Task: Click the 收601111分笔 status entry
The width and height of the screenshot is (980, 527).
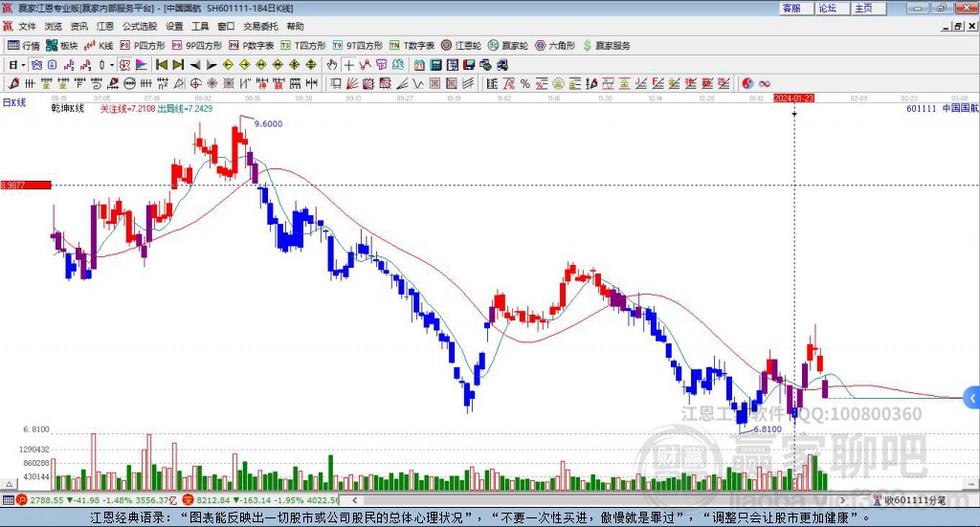Action: click(x=909, y=500)
